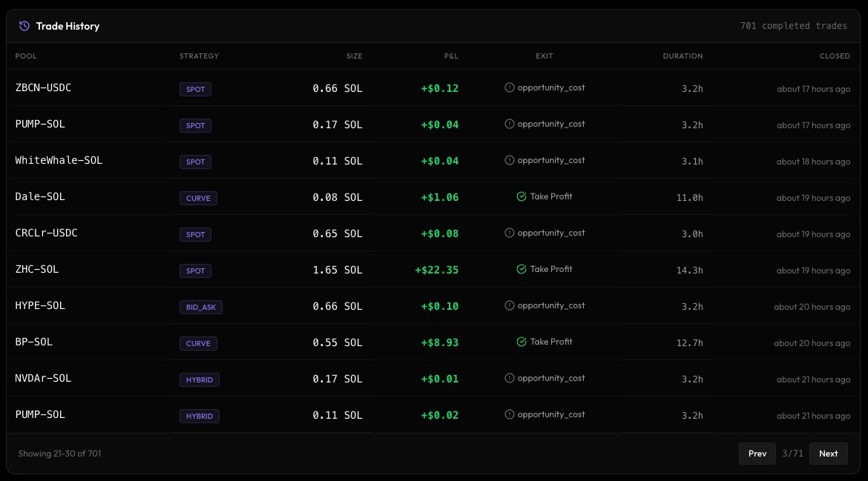Viewport: 868px width, 481px height.
Task: Go back with the Prev button
Action: (757, 454)
